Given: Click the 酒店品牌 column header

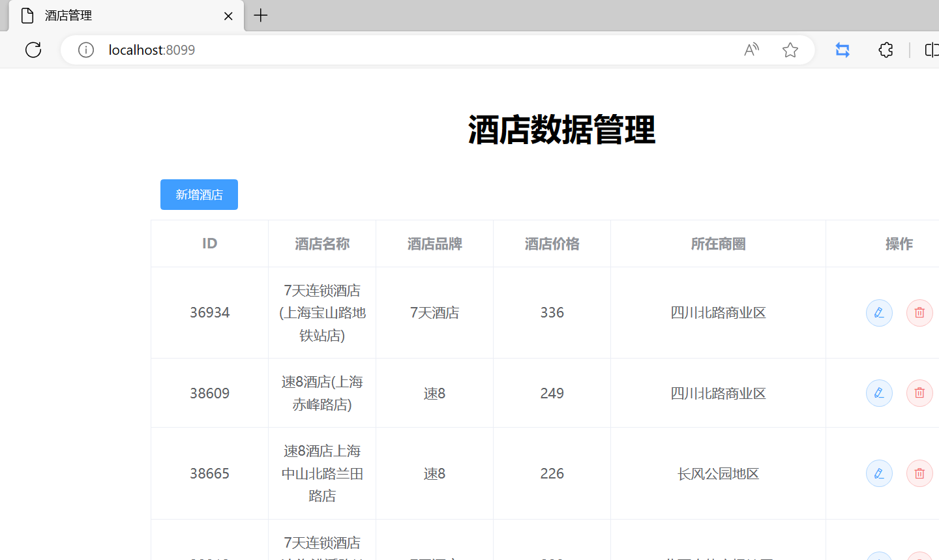Looking at the screenshot, I should click(435, 244).
